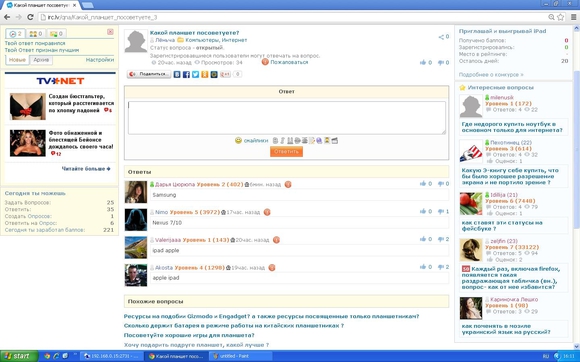580x362 pixels.
Task: Open category link 'Компьютеры, Интернет'
Action: click(216, 40)
